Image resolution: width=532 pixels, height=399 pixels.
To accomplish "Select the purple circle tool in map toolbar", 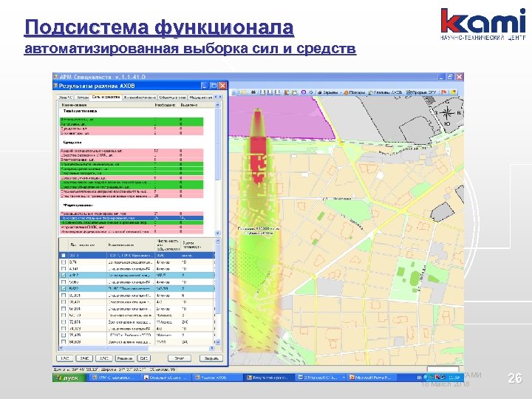I will pos(304,92).
